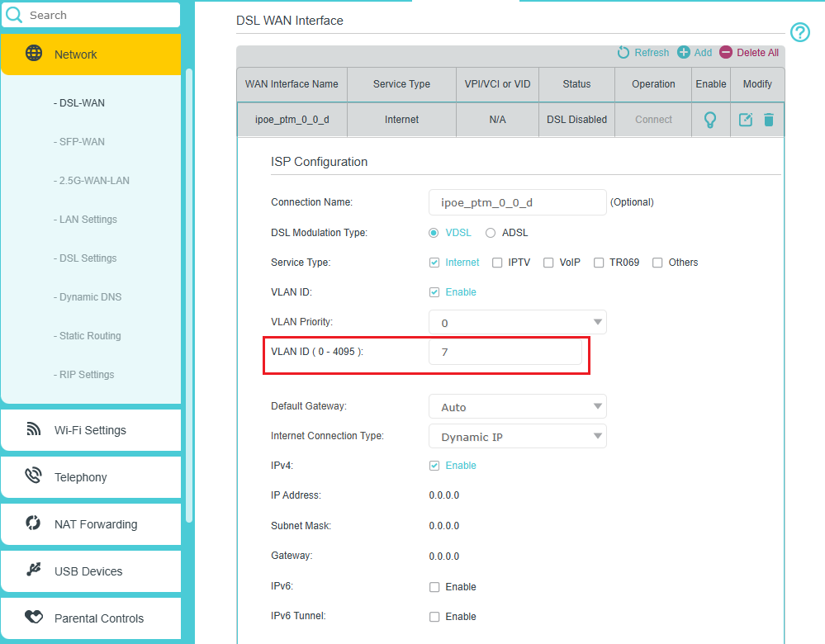Edit the VLAN ID input showing 7
This screenshot has height=644, width=825.
(505, 351)
